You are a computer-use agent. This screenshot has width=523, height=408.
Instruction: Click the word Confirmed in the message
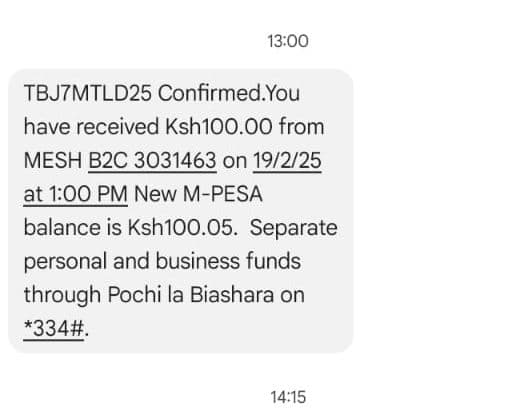pos(209,93)
